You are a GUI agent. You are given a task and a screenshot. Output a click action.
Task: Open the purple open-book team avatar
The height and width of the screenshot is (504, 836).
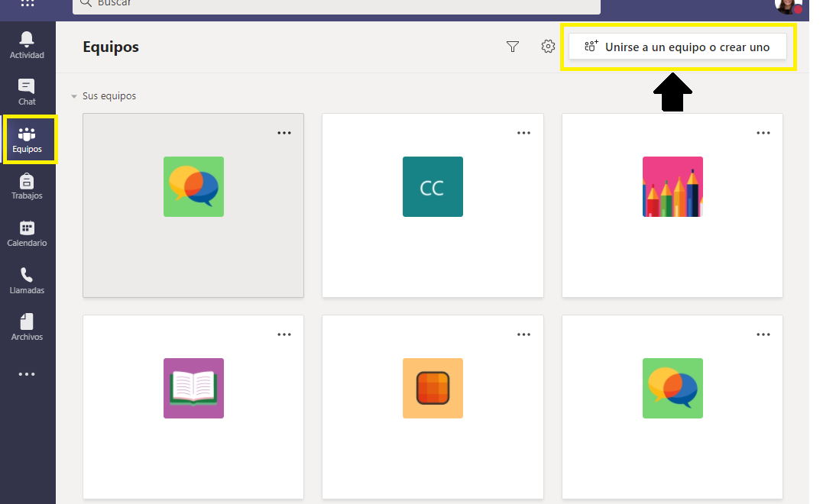pos(193,388)
